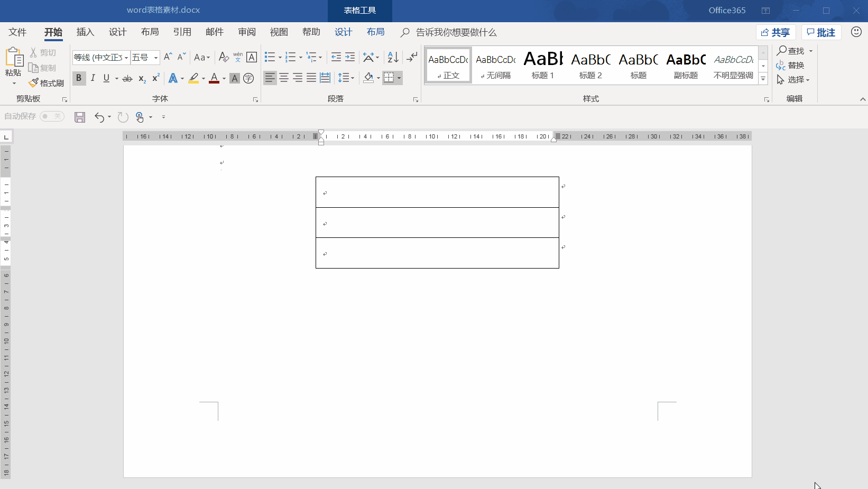Center align text

284,78
